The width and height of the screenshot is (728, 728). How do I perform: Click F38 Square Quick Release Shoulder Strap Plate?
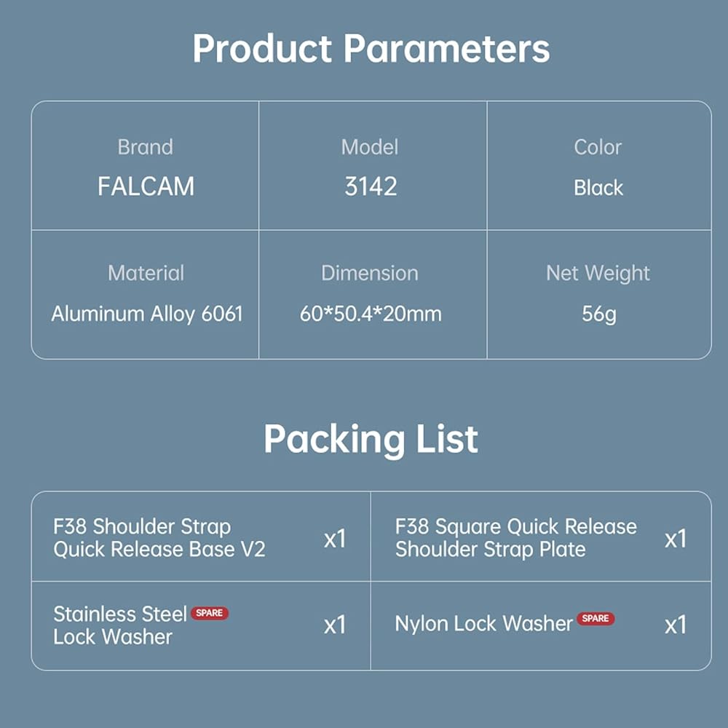tap(515, 538)
